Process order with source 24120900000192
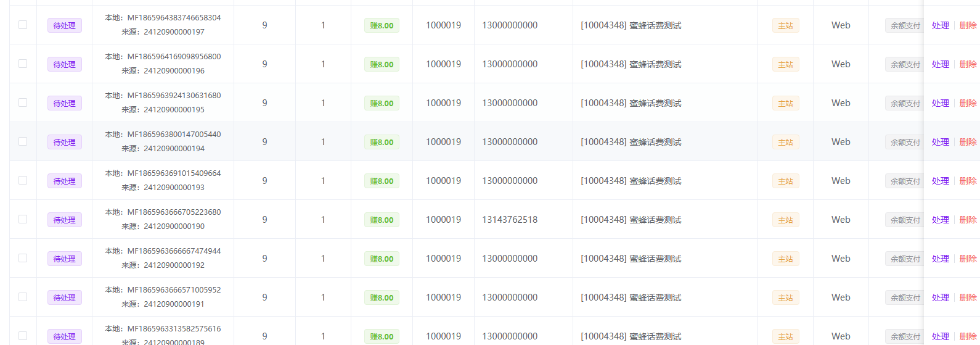This screenshot has height=345, width=980. tap(940, 259)
